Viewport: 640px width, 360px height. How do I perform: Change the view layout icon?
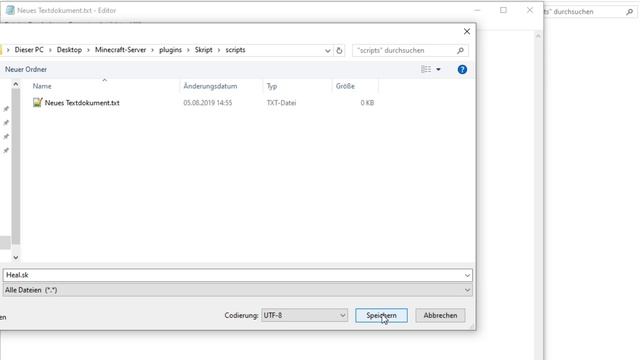(426, 69)
